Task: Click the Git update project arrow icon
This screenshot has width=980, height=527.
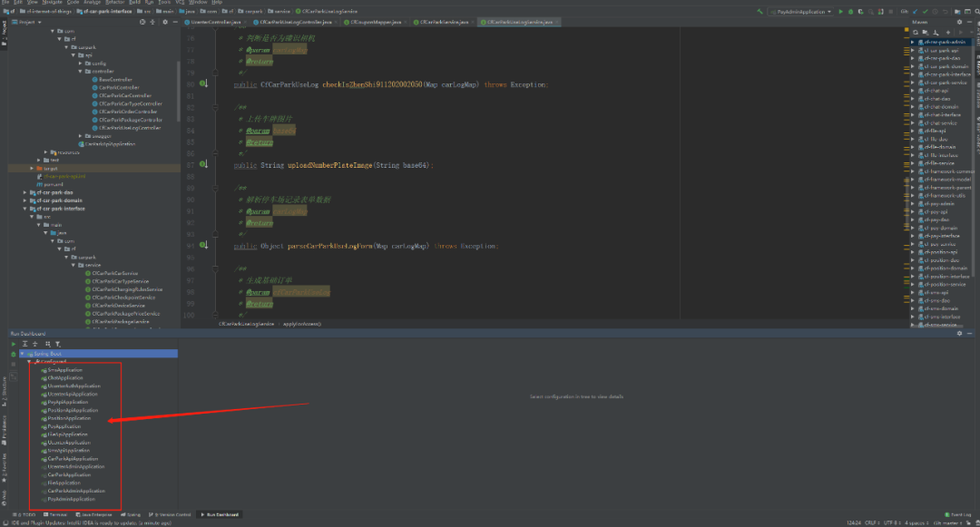Action: [x=915, y=12]
